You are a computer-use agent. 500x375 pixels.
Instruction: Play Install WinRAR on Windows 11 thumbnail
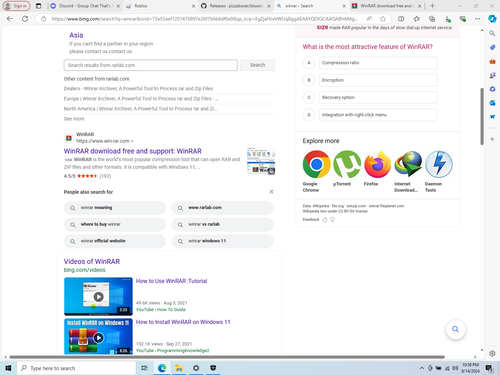(98, 337)
